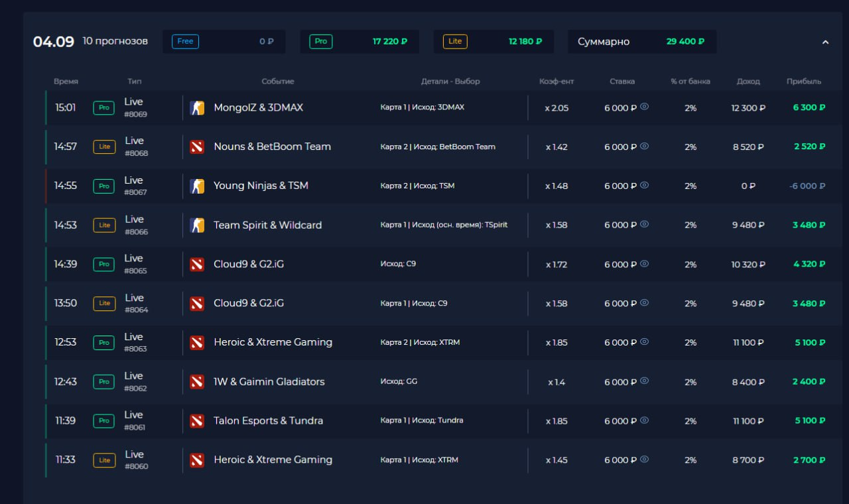Click the Тип column header

(135, 82)
